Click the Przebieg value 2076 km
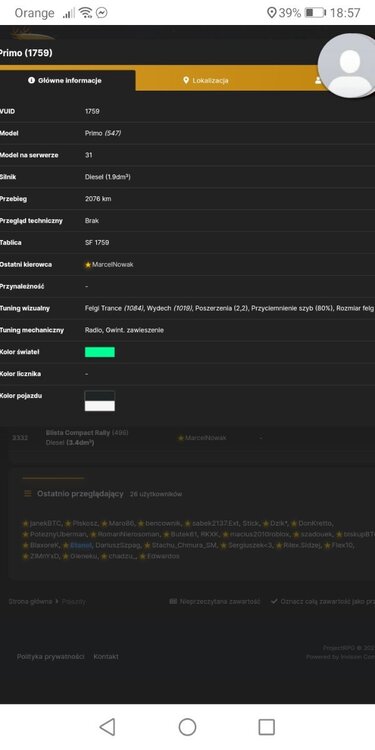 point(98,199)
